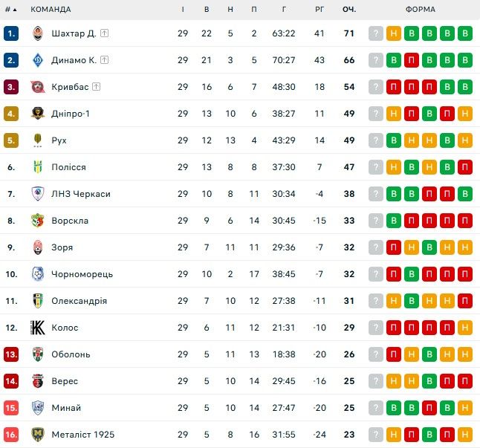Image resolution: width=480 pixels, height=448 pixels.
Task: Click the Dynamo K. club crest
Action: 38,60
